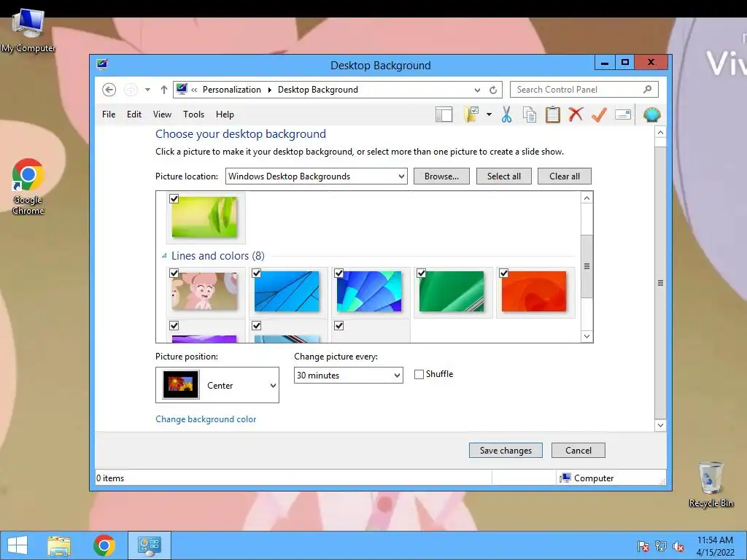Image resolution: width=747 pixels, height=560 pixels.
Task: Uncheck the blue lines wallpaper checkbox
Action: pyautogui.click(x=256, y=273)
